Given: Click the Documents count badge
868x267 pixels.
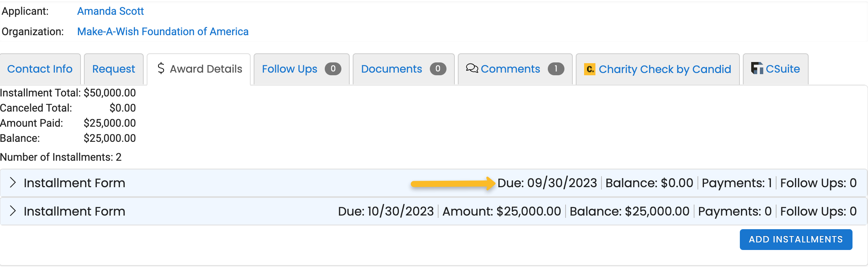Looking at the screenshot, I should 438,69.
